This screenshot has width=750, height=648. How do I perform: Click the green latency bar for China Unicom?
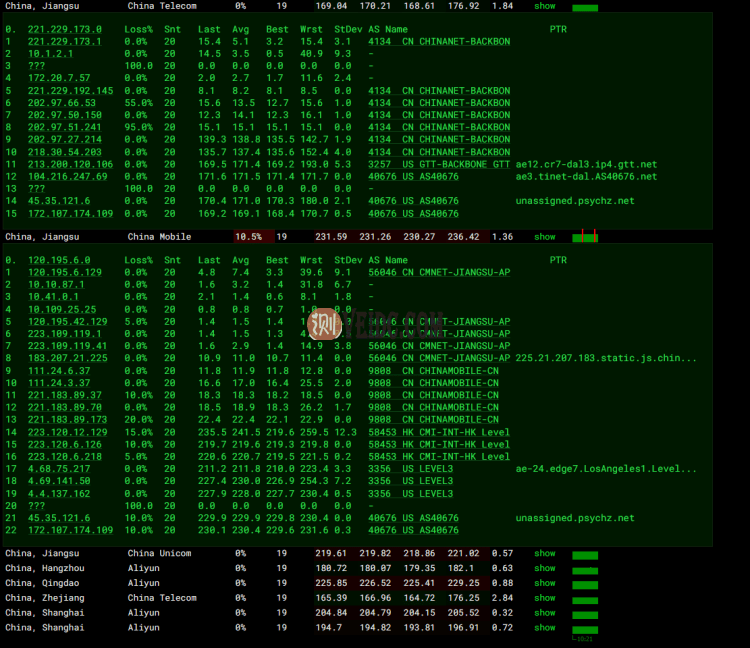[585, 554]
